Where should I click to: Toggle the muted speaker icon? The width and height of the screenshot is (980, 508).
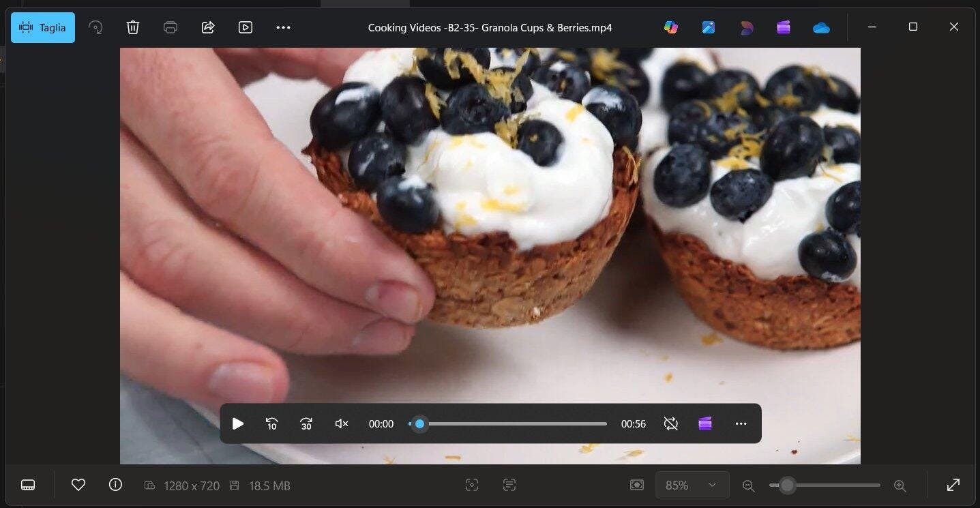click(x=342, y=423)
